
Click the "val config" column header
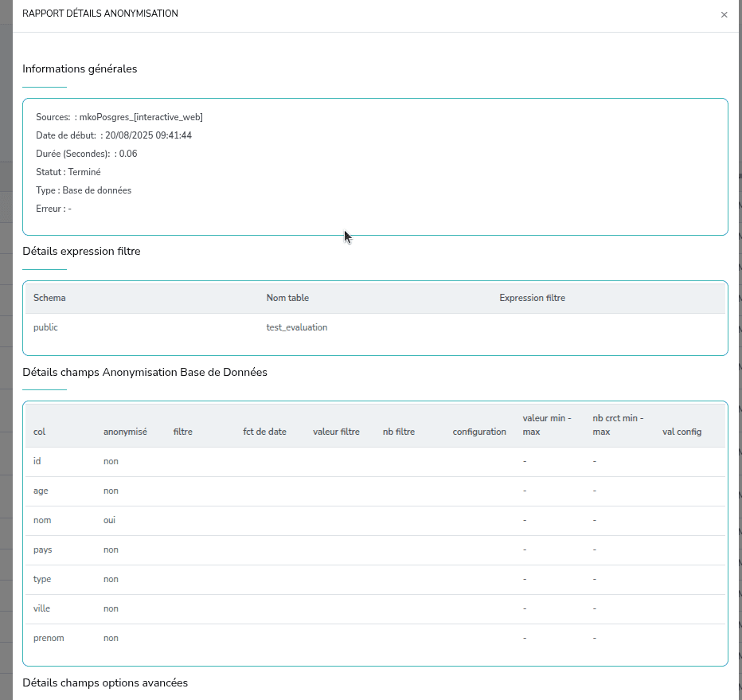(681, 432)
